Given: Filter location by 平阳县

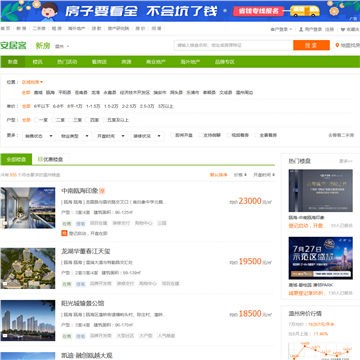Looking at the screenshot, I should tap(64, 93).
